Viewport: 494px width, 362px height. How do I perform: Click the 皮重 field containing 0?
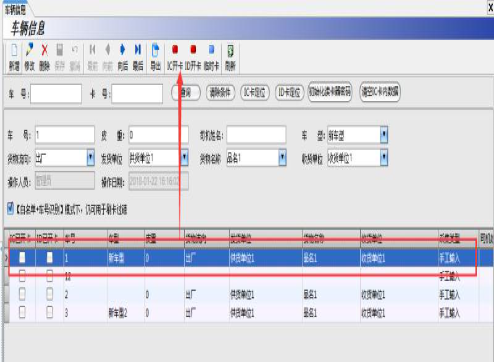click(159, 135)
